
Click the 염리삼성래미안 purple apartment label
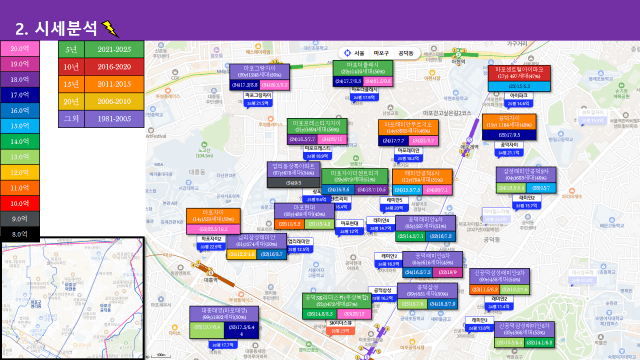point(257,241)
